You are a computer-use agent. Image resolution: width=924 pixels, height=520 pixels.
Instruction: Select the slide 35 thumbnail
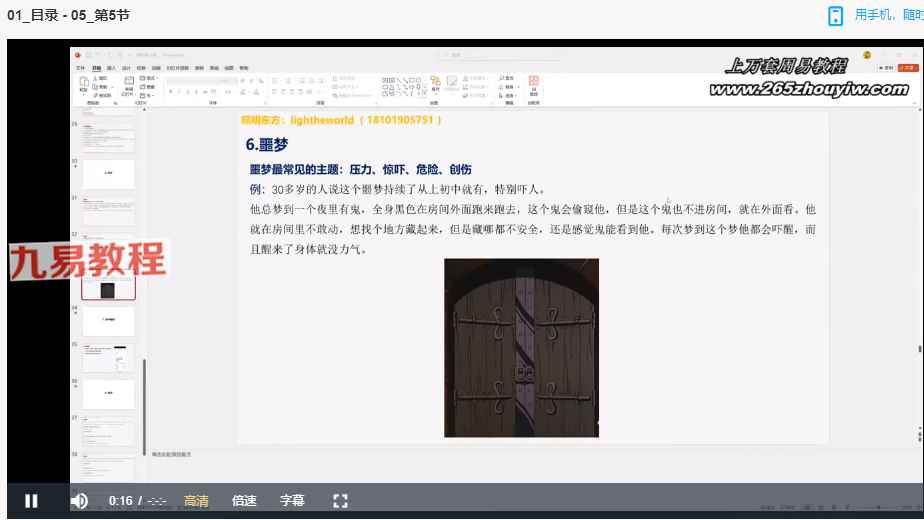(x=108, y=358)
